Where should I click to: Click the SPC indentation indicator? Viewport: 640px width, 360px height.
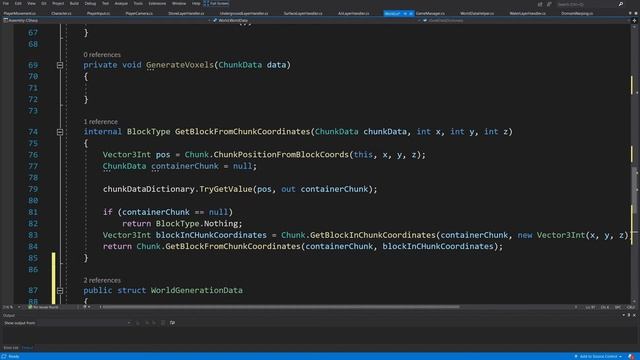click(618, 307)
